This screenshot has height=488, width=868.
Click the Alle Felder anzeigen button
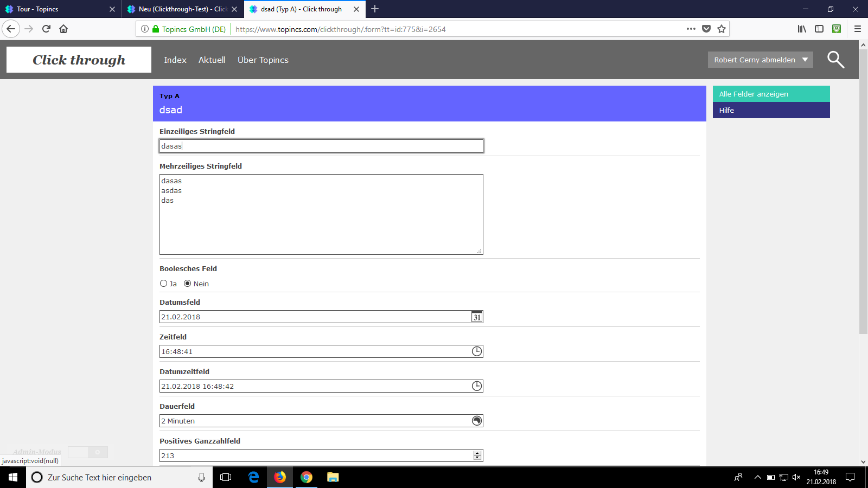(771, 94)
